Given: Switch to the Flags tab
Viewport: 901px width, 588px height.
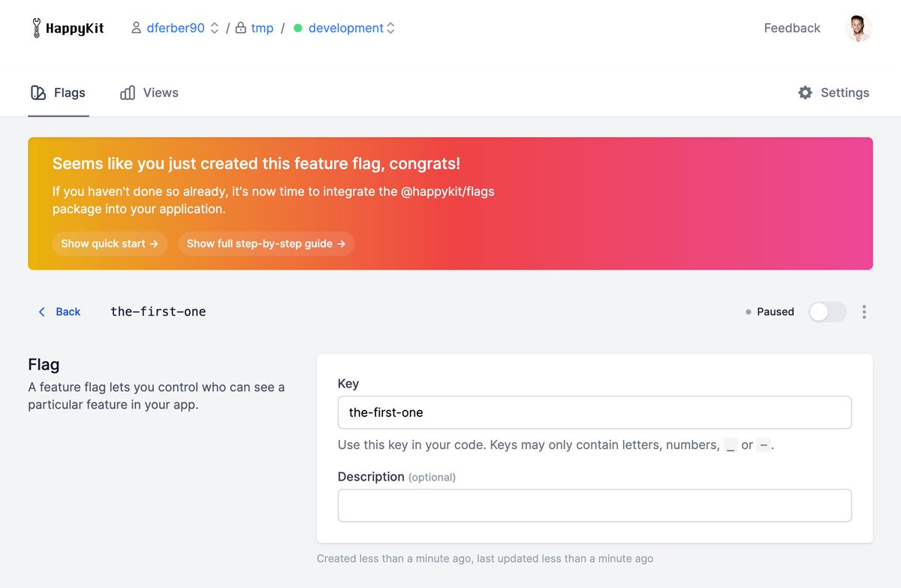Looking at the screenshot, I should [59, 93].
